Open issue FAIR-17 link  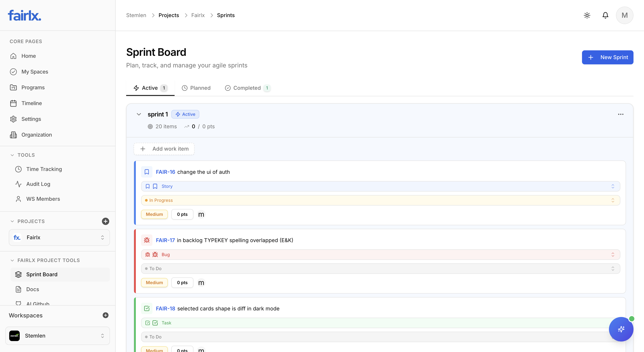tap(165, 240)
